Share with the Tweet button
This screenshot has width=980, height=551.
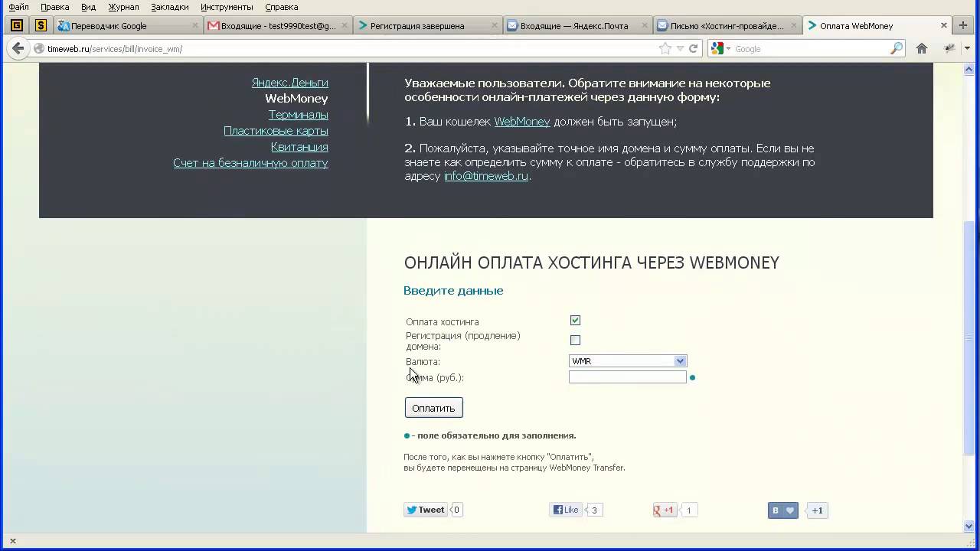tap(425, 510)
